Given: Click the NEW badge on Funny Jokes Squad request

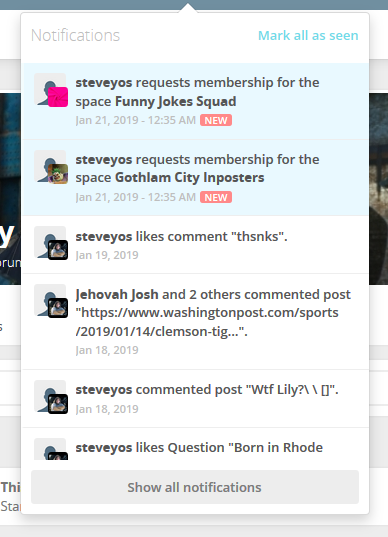Looking at the screenshot, I should coord(216,121).
